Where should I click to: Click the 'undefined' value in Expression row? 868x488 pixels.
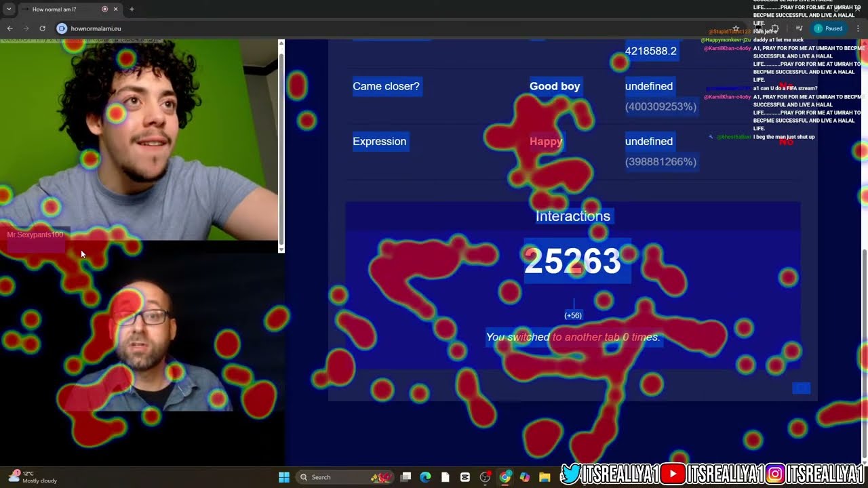click(x=649, y=142)
